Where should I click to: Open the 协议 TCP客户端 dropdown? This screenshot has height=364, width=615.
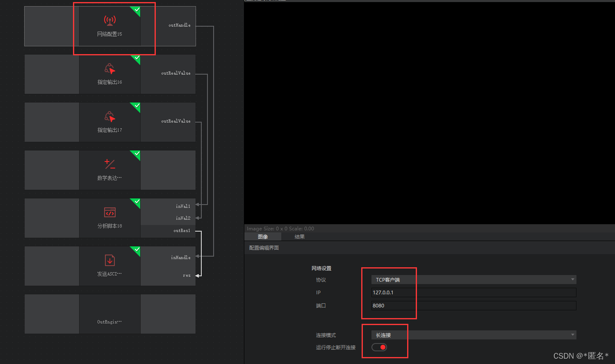click(474, 280)
